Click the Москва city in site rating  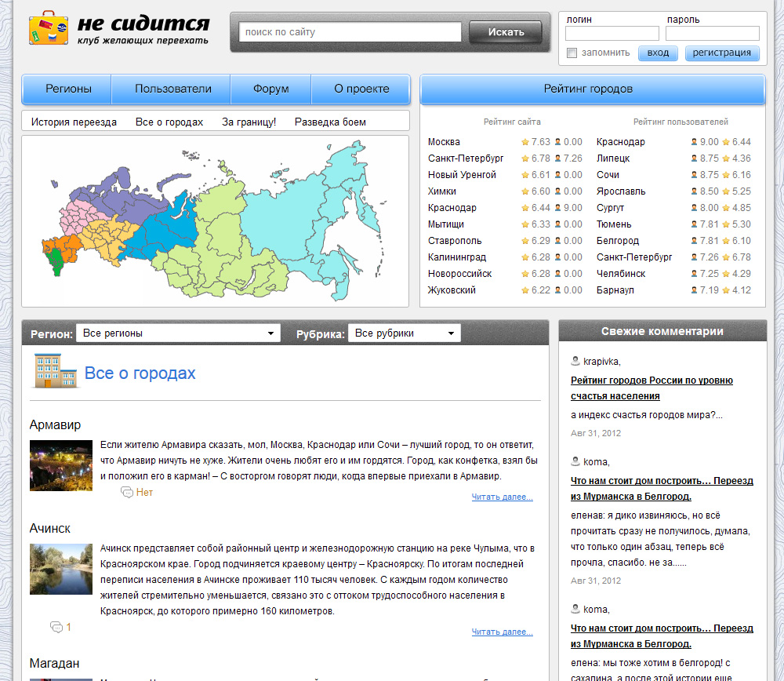[444, 142]
